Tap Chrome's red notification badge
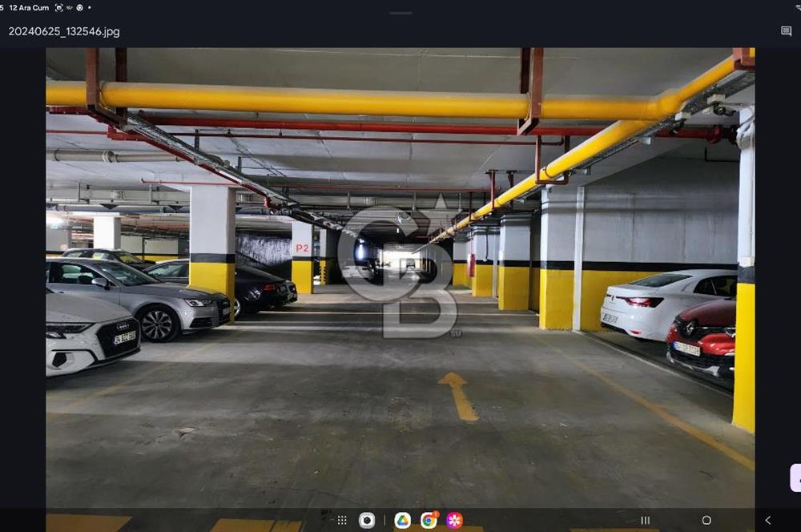The width and height of the screenshot is (801, 532). click(436, 513)
